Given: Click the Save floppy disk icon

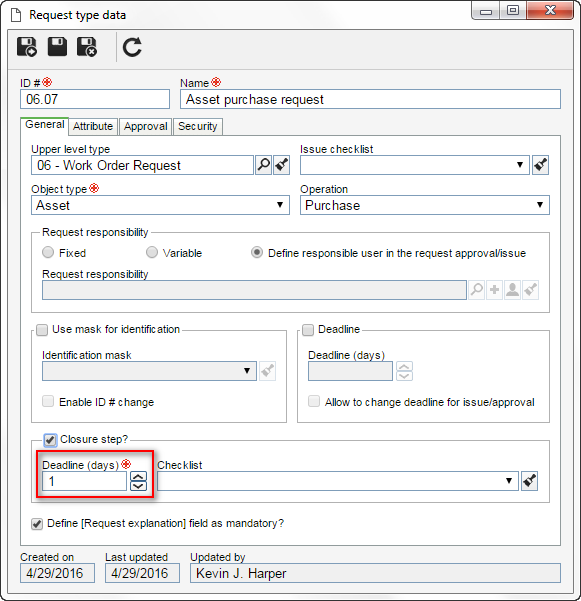Looking at the screenshot, I should (57, 47).
